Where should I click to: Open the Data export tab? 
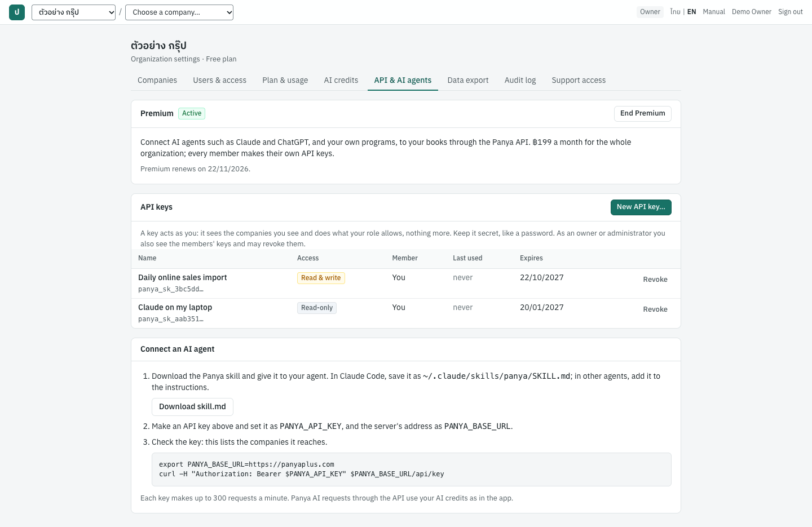tap(467, 80)
